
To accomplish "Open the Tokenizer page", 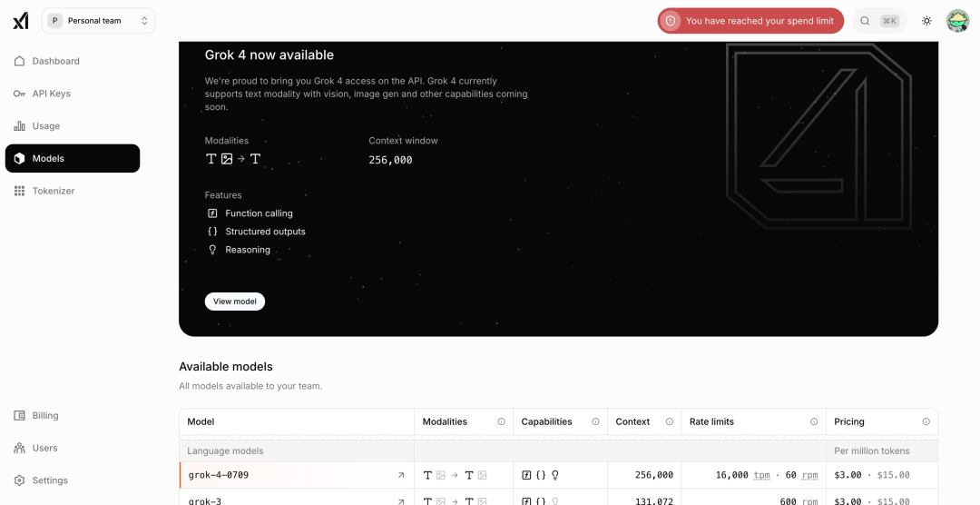I will pyautogui.click(x=73, y=191).
